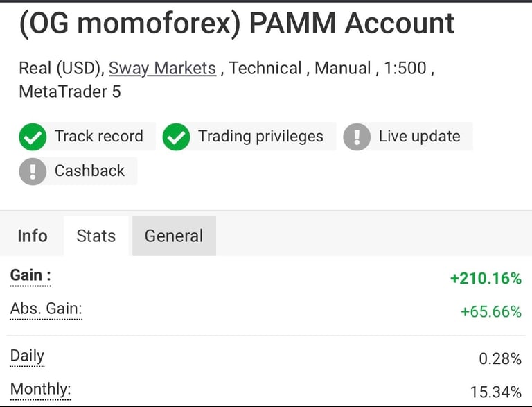Click the Abs. Gain label
Image resolution: width=532 pixels, height=407 pixels.
46,309
